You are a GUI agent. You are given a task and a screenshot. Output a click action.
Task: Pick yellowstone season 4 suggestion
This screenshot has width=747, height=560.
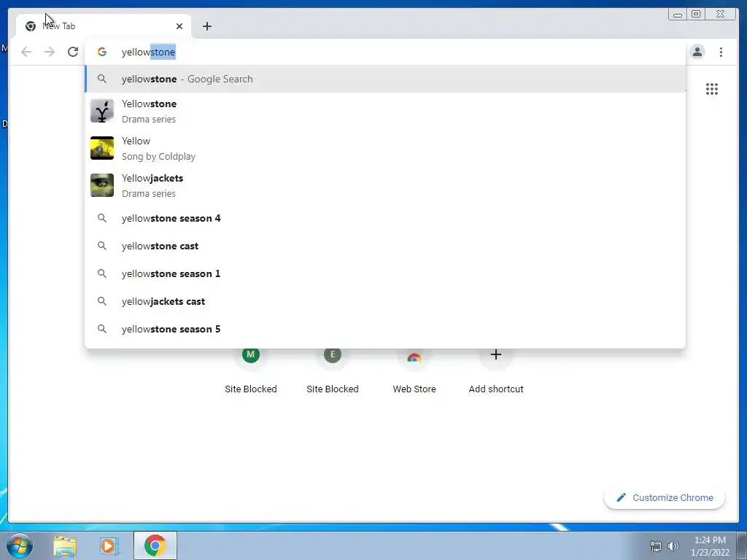click(385, 218)
